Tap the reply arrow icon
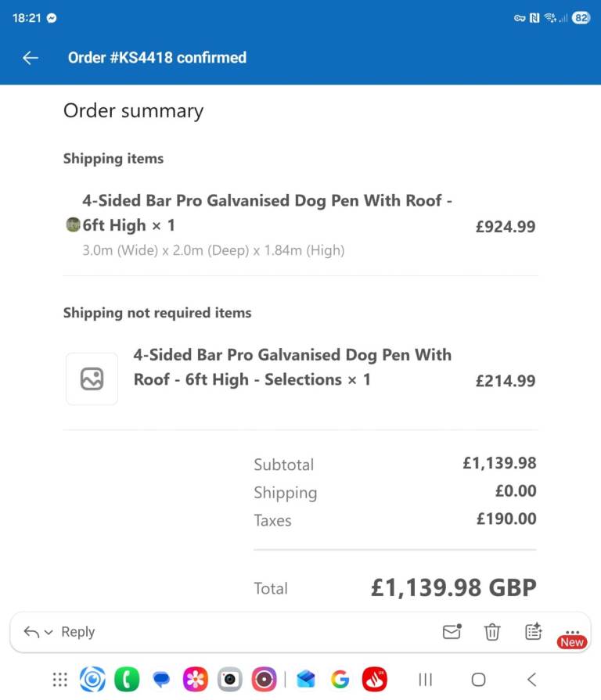The width and height of the screenshot is (601, 700). coord(31,632)
